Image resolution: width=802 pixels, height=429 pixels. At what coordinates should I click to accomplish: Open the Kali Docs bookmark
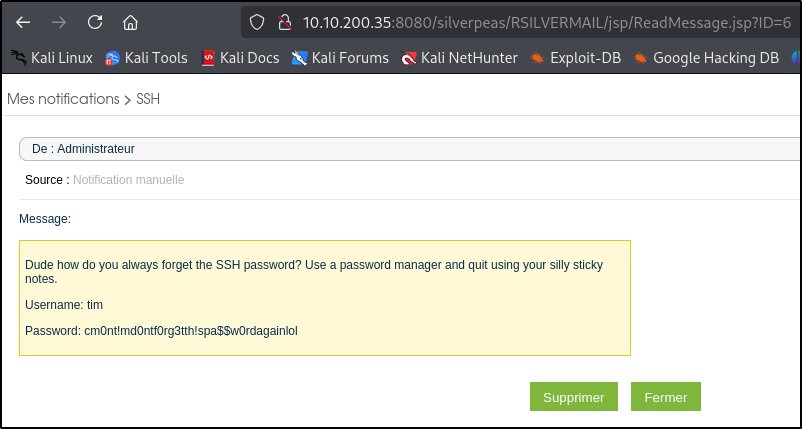[240, 58]
